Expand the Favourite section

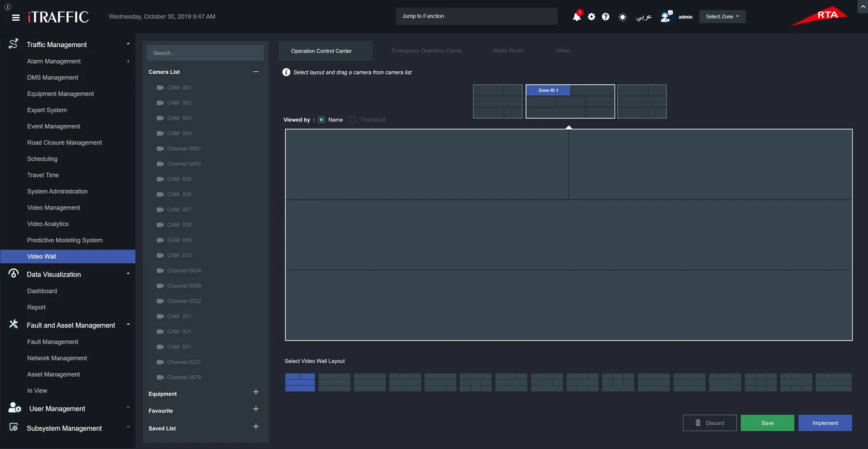[256, 409]
